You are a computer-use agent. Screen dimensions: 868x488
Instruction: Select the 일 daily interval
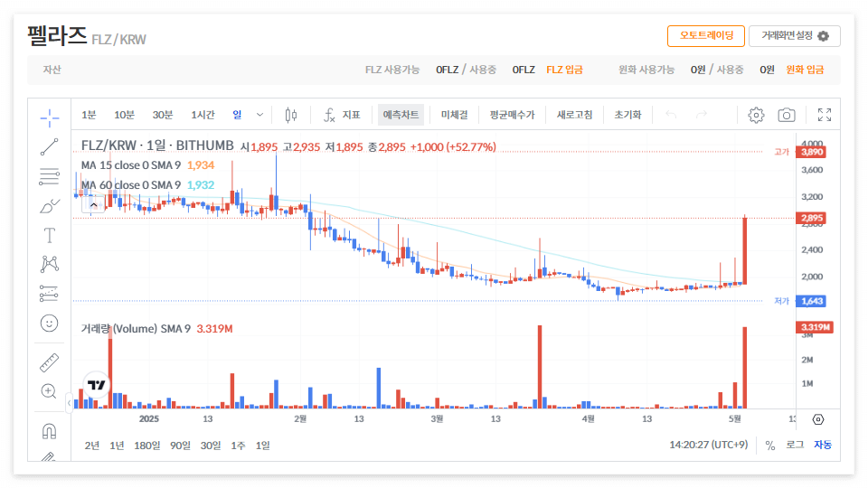tap(237, 115)
